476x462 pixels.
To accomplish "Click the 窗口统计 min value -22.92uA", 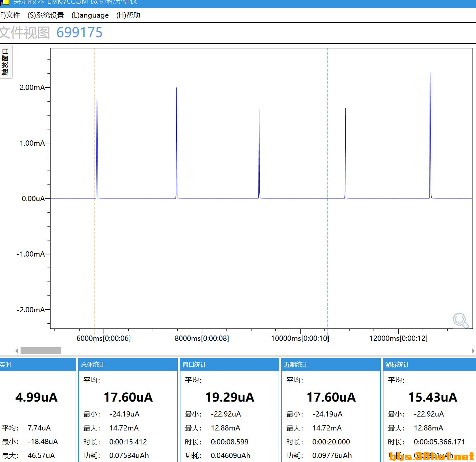I will pyautogui.click(x=226, y=414).
